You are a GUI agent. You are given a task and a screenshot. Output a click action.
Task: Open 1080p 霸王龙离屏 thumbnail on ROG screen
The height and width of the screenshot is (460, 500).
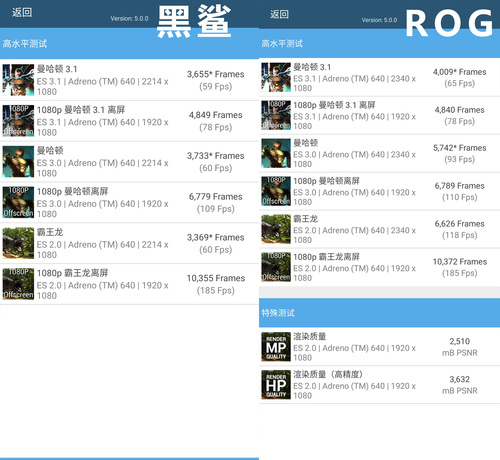[276, 267]
